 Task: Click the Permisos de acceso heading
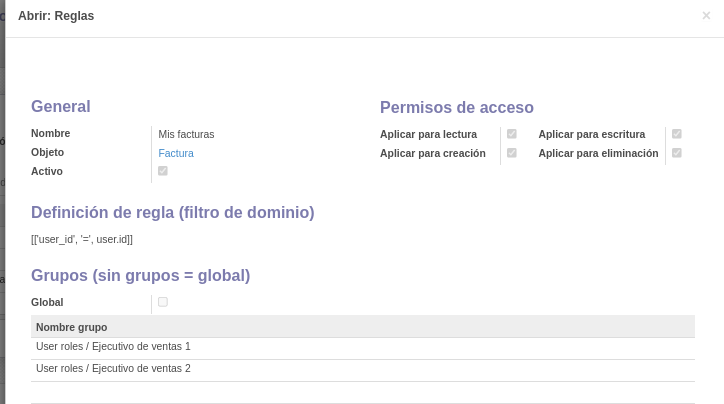(457, 108)
